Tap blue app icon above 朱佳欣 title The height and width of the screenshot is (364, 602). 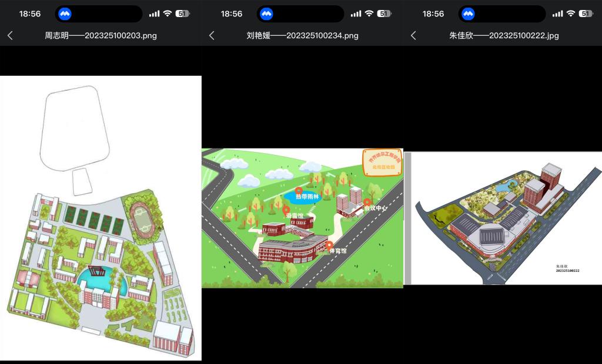(x=468, y=14)
